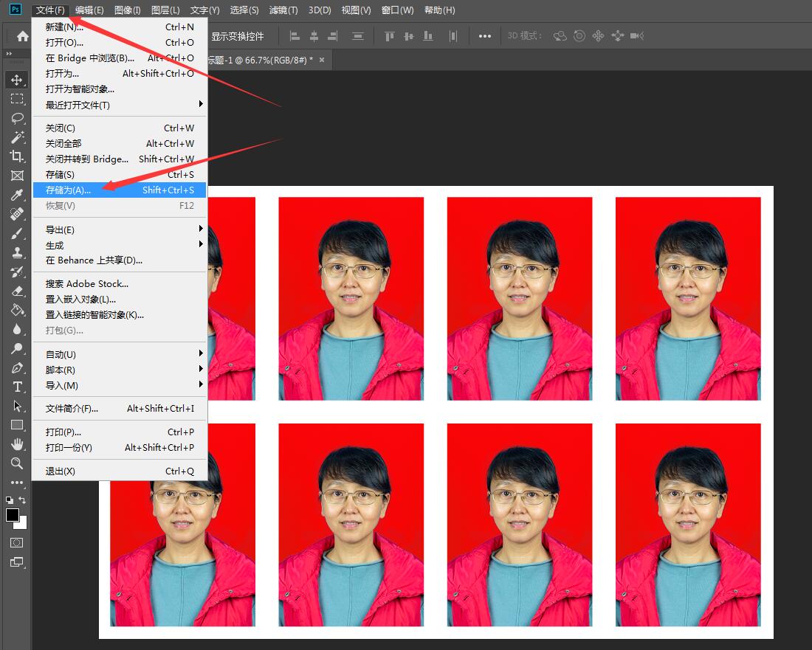
Task: Open alignment more options (three dots)
Action: coord(484,36)
